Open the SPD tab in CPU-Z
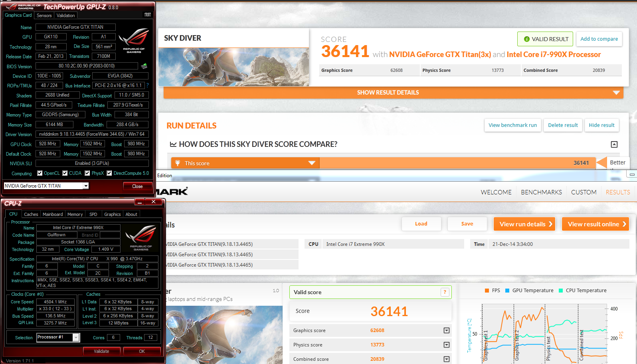The image size is (637, 364). [x=93, y=214]
